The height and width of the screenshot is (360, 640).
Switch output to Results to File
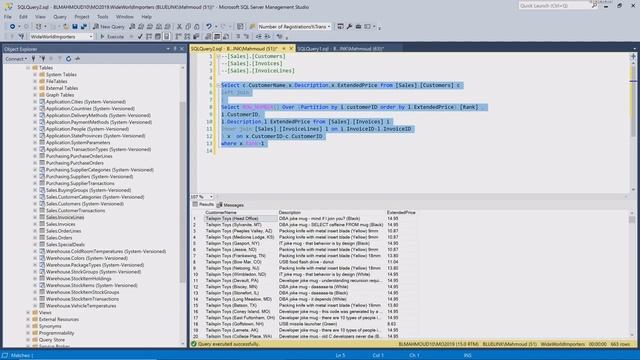[x=226, y=36]
